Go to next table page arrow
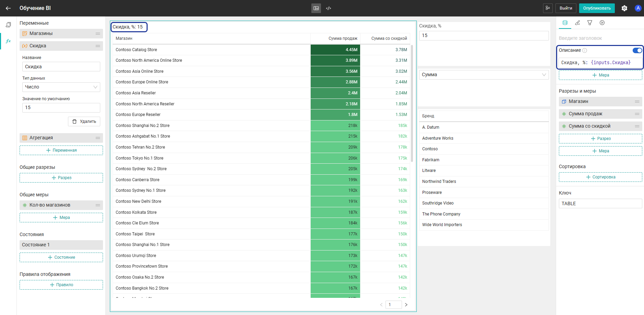This screenshot has width=644, height=315. [x=406, y=305]
